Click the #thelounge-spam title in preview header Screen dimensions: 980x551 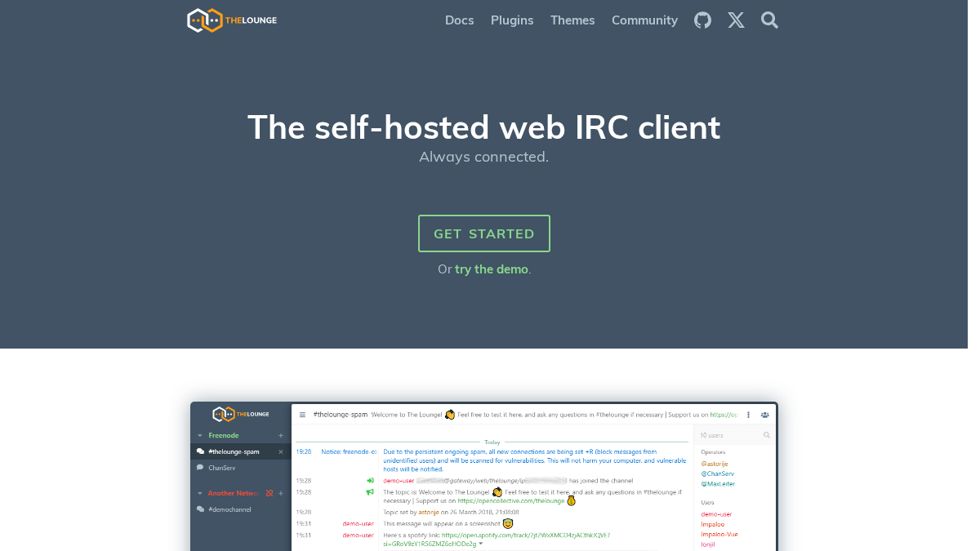coord(340,415)
